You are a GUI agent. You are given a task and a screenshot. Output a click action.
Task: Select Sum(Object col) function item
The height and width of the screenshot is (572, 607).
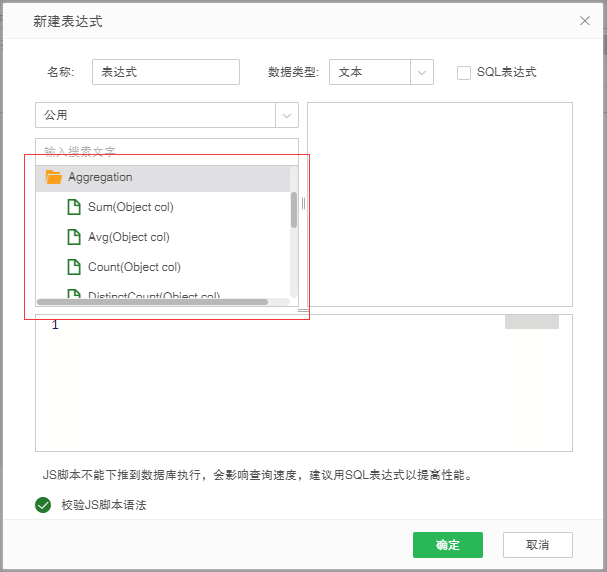click(x=130, y=207)
